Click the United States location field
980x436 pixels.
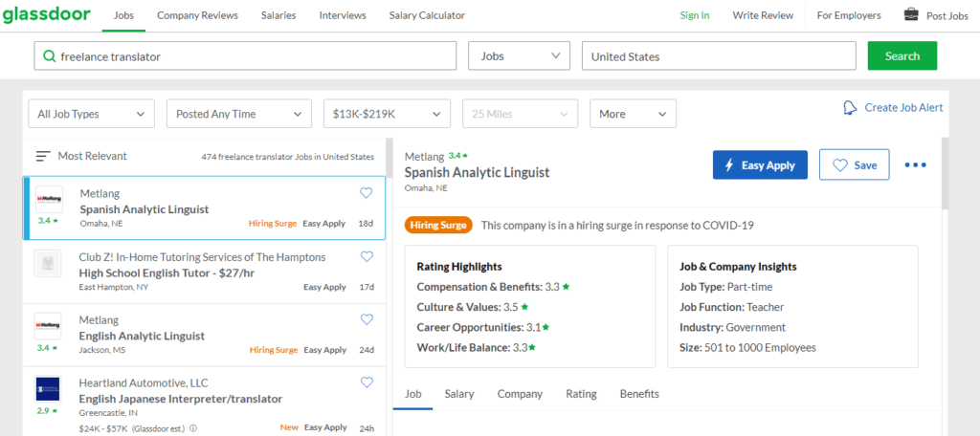tap(719, 55)
